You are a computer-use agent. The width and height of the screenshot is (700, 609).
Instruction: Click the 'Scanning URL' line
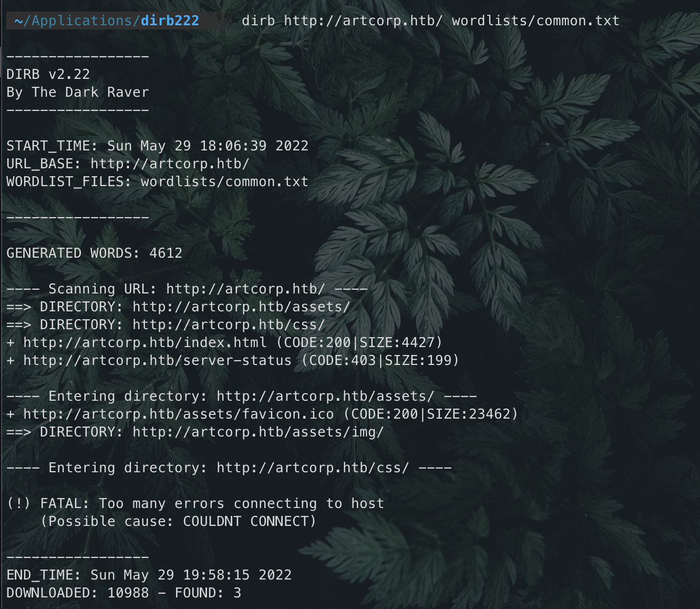(x=187, y=289)
